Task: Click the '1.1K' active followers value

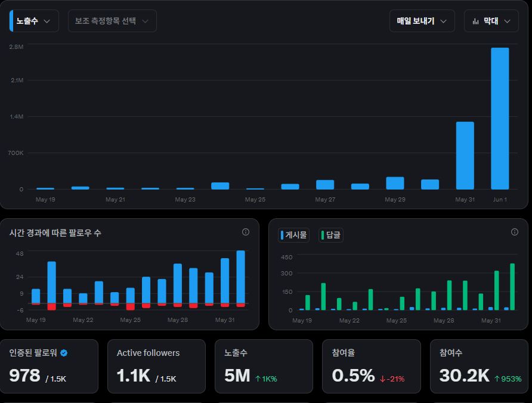Action: pyautogui.click(x=134, y=376)
